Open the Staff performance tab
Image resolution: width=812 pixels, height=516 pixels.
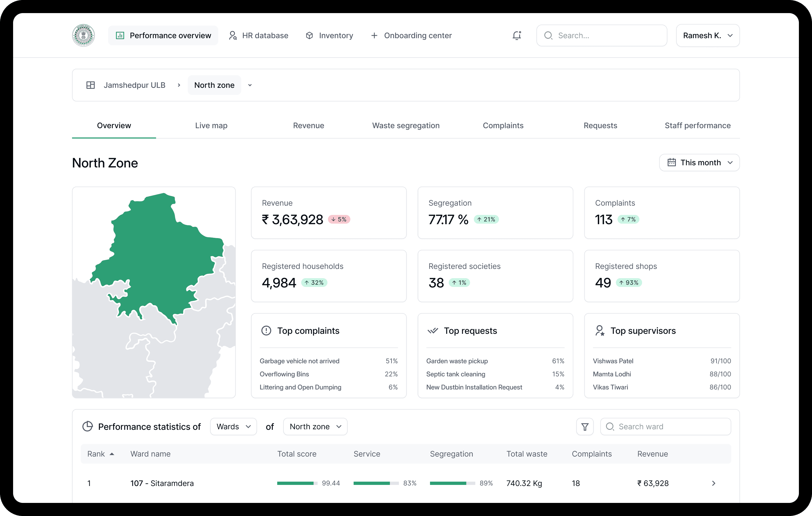(697, 126)
